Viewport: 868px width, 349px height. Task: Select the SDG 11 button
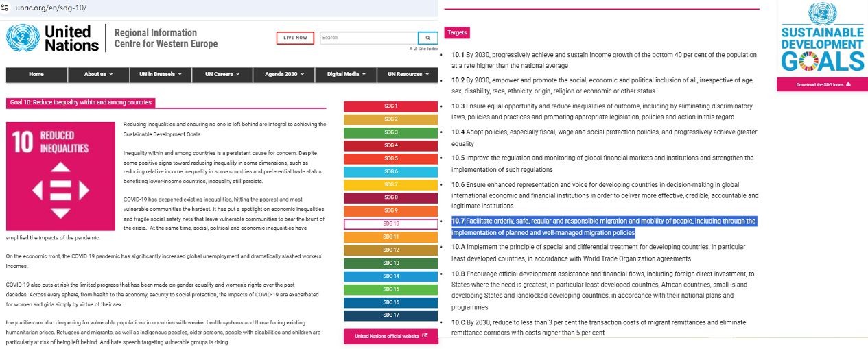point(391,237)
